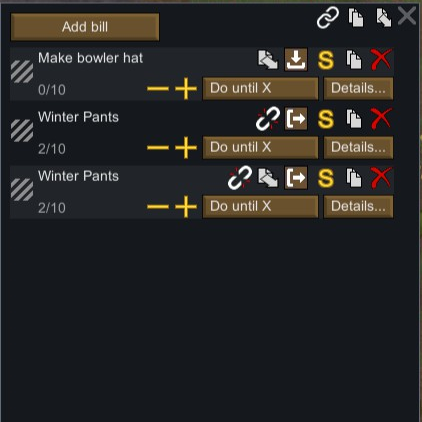Screen dimensions: 422x422
Task: Open Do until X dropdown for first Winter Pants
Action: [x=260, y=147]
